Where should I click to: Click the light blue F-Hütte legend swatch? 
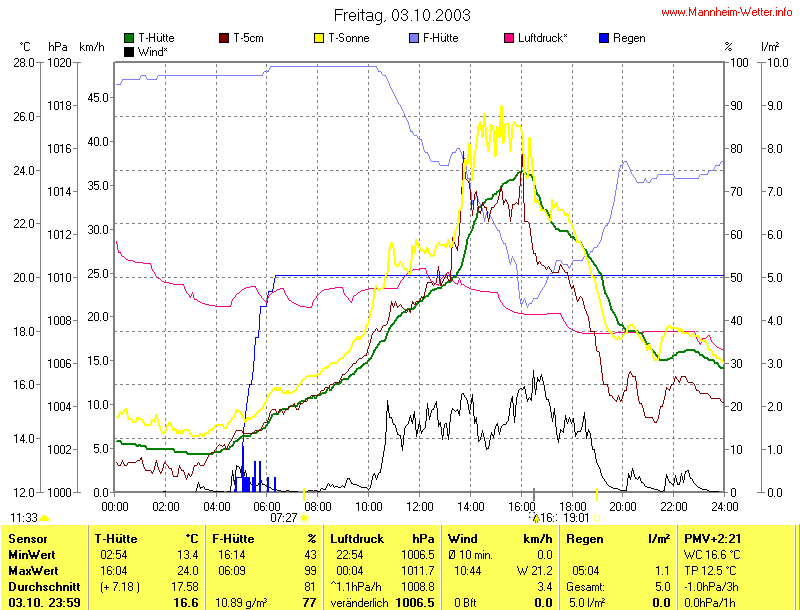pyautogui.click(x=415, y=38)
